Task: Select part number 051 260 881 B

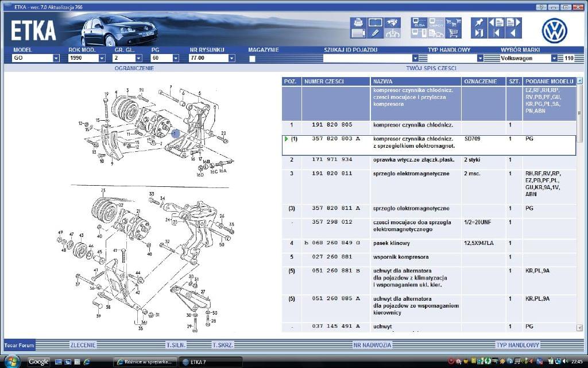Action: tap(335, 271)
